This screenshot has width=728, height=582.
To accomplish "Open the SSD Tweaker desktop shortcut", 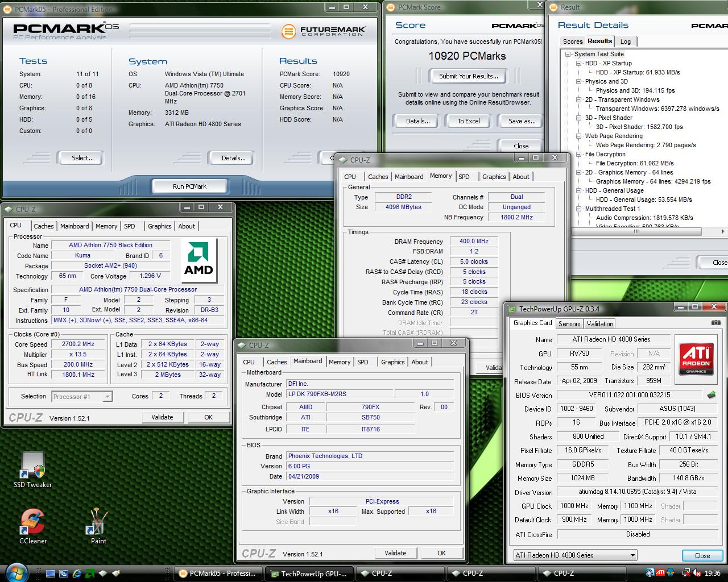I will tap(32, 469).
